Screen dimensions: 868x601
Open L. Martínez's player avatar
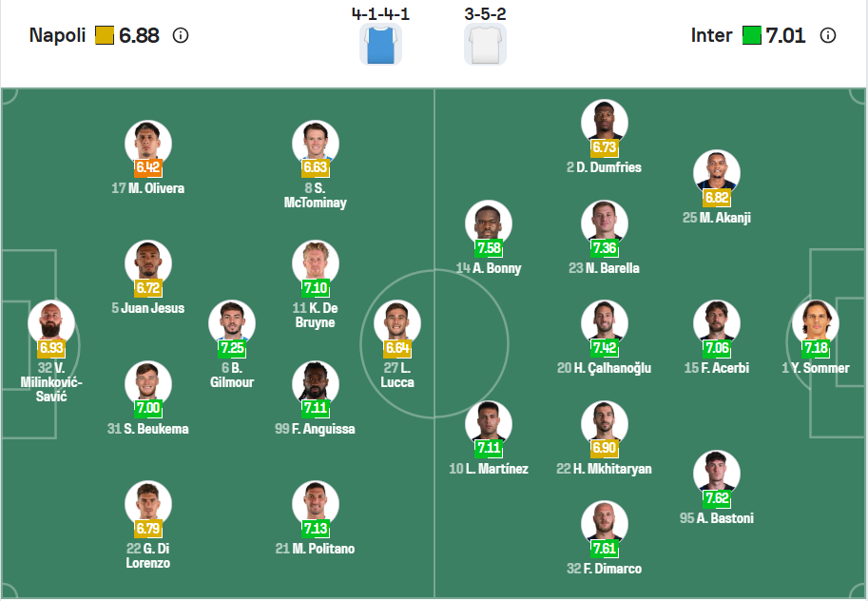pyautogui.click(x=489, y=422)
